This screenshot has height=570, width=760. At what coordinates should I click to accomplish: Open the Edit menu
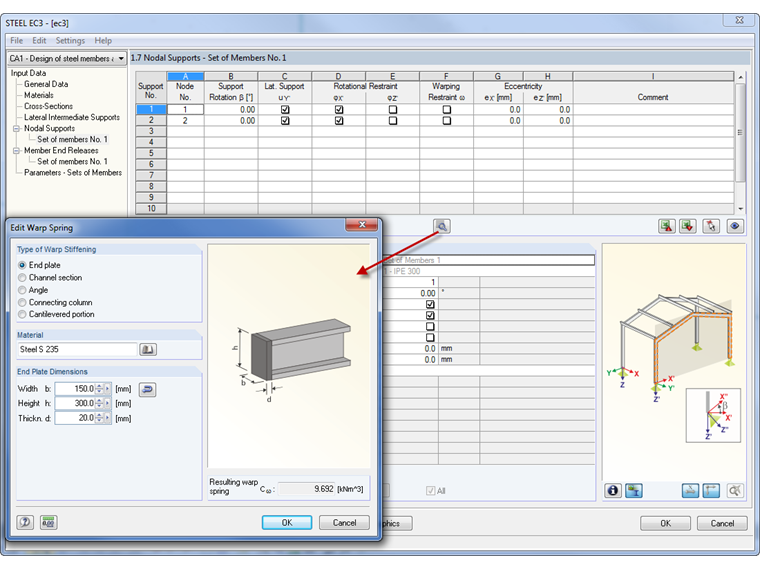click(x=39, y=41)
